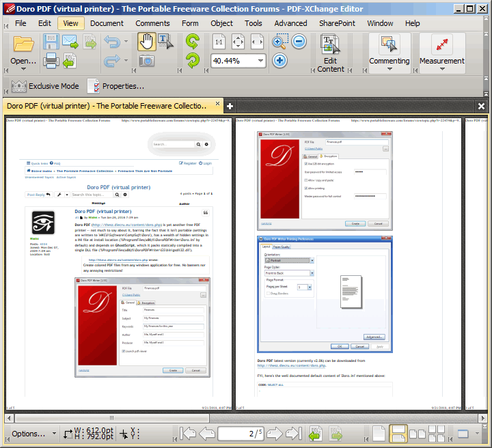
Task: Open the Document menu
Action: [107, 23]
